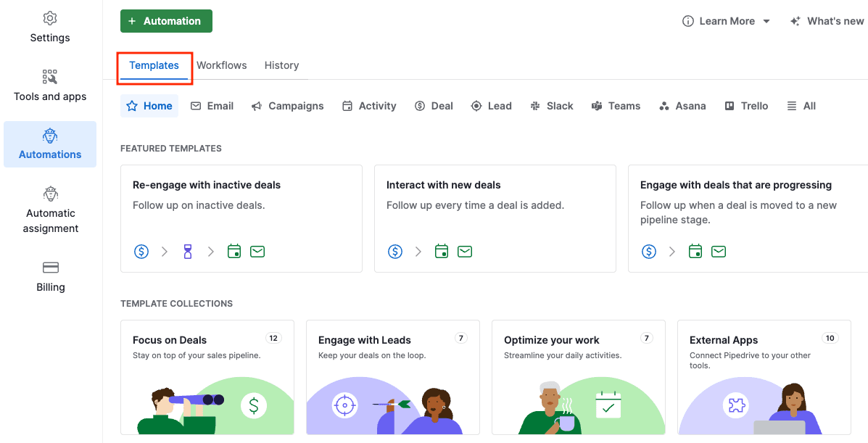868x443 pixels.
Task: Open the Billing card icon
Action: 49,268
